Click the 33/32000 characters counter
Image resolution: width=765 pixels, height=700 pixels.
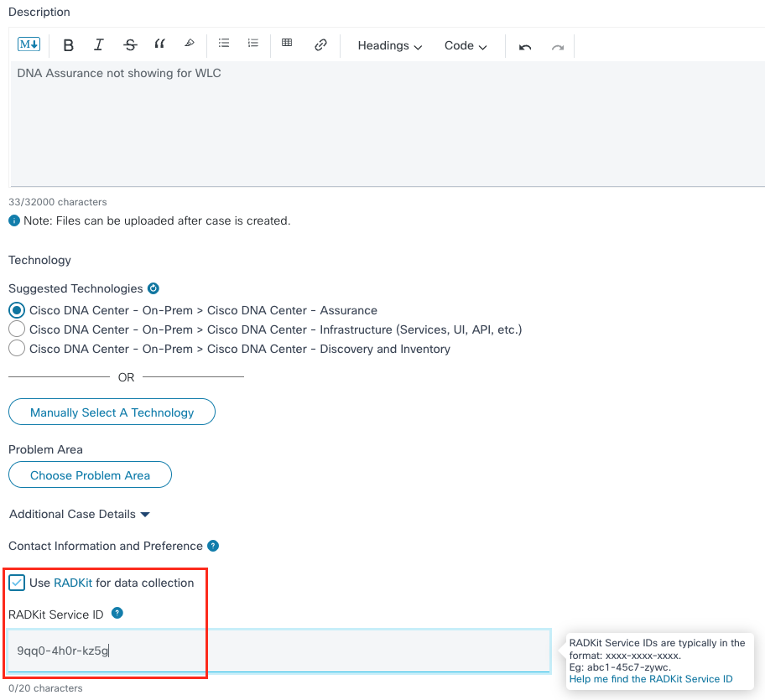tap(58, 202)
